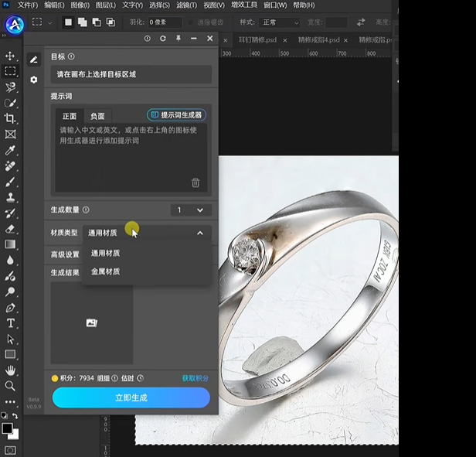Swap foreground and background colors

click(15, 416)
